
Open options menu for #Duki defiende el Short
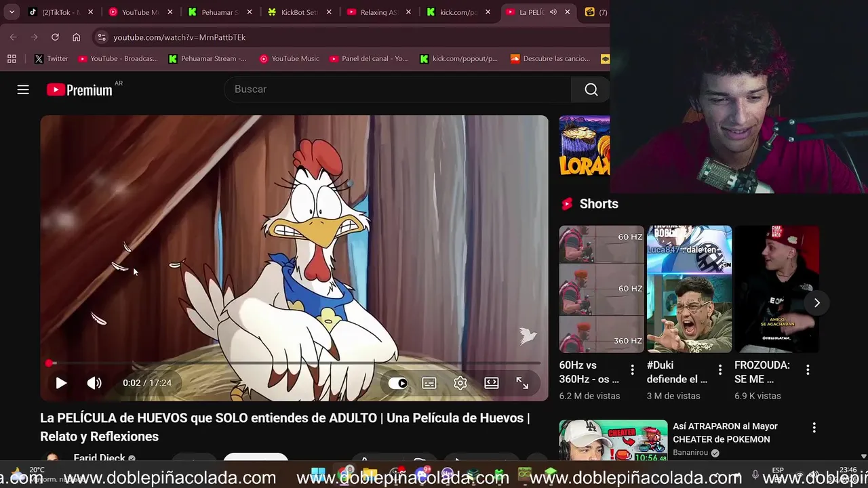click(720, 369)
